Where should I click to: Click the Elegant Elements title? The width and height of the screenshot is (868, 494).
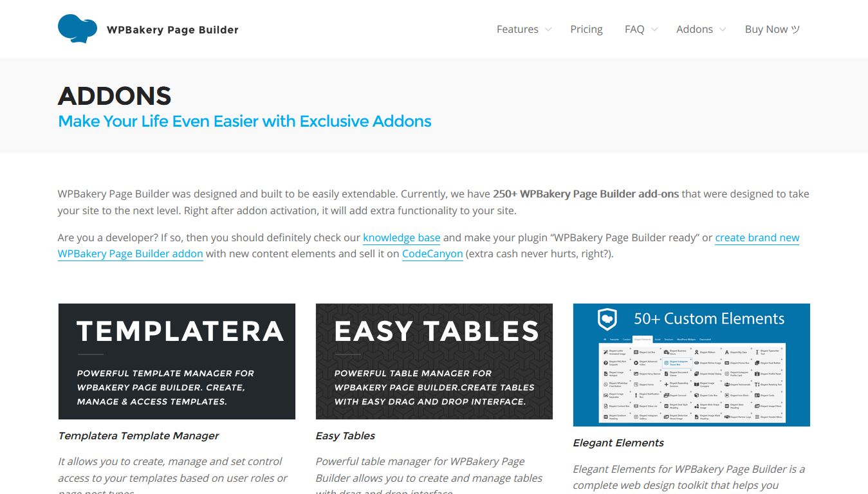click(x=618, y=443)
